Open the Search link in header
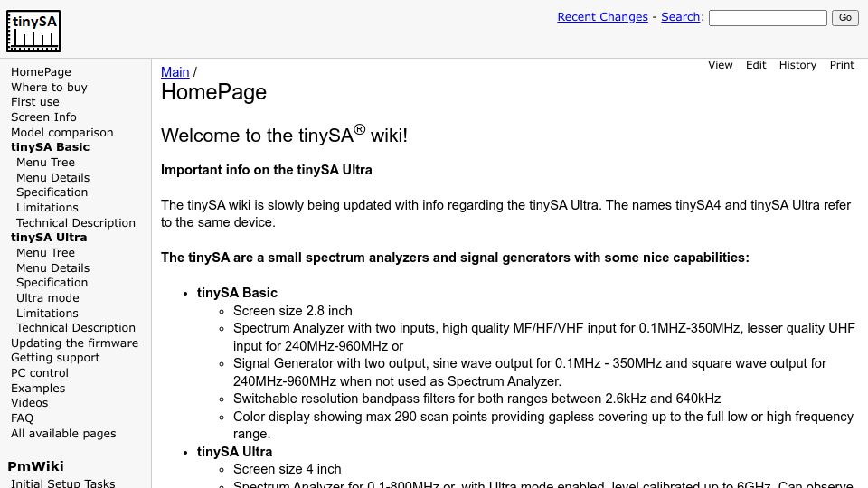 click(680, 17)
